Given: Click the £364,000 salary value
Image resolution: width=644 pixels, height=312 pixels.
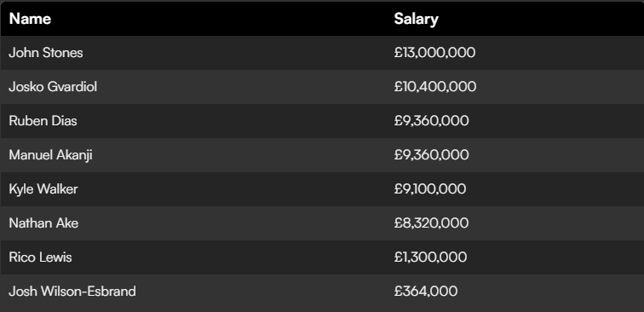Looking at the screenshot, I should [426, 292].
